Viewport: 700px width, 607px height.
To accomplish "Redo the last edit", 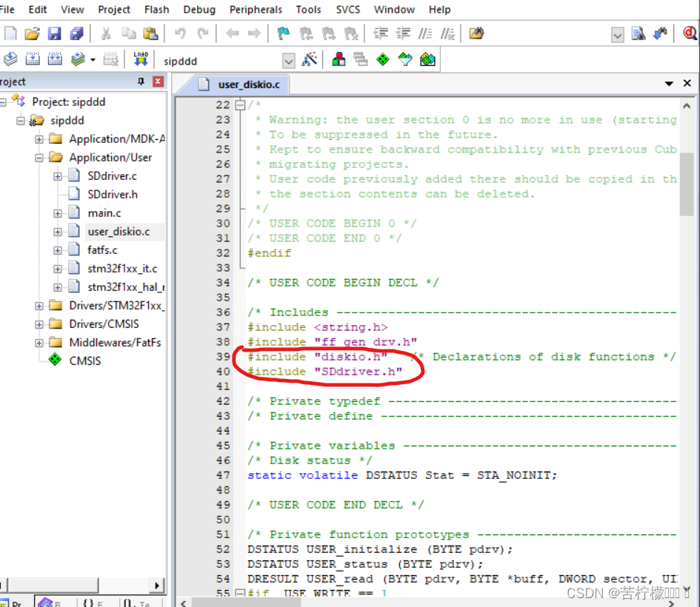I will [203, 33].
